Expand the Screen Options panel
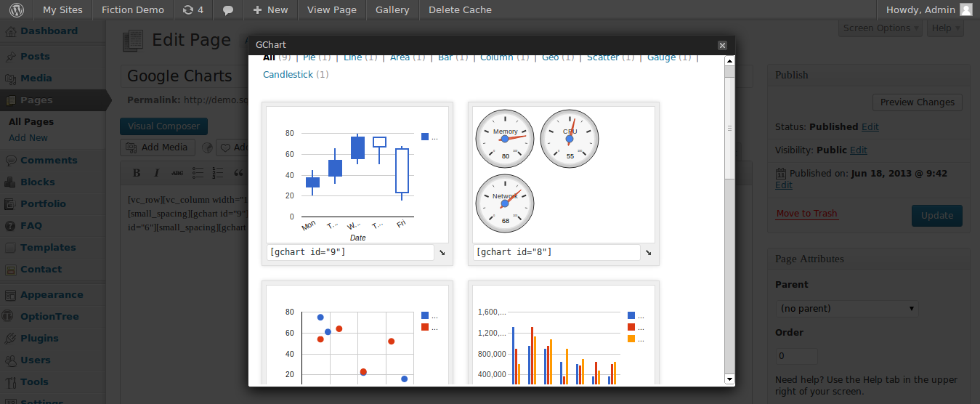Screen dimensions: 980x404 [x=881, y=28]
